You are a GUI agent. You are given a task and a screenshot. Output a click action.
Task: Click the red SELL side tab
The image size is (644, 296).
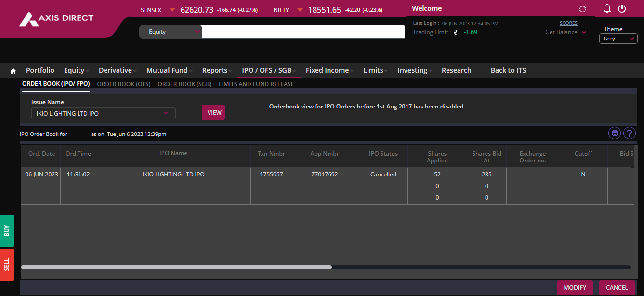click(7, 265)
